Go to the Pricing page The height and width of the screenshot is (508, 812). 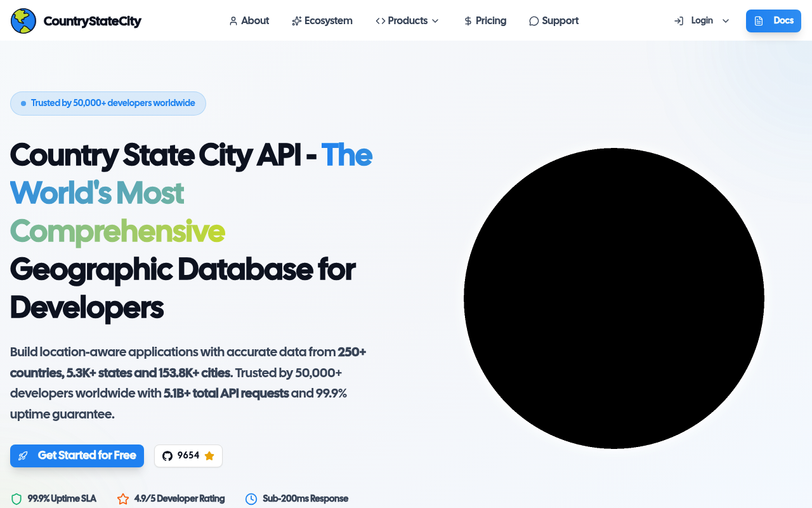[x=485, y=21]
